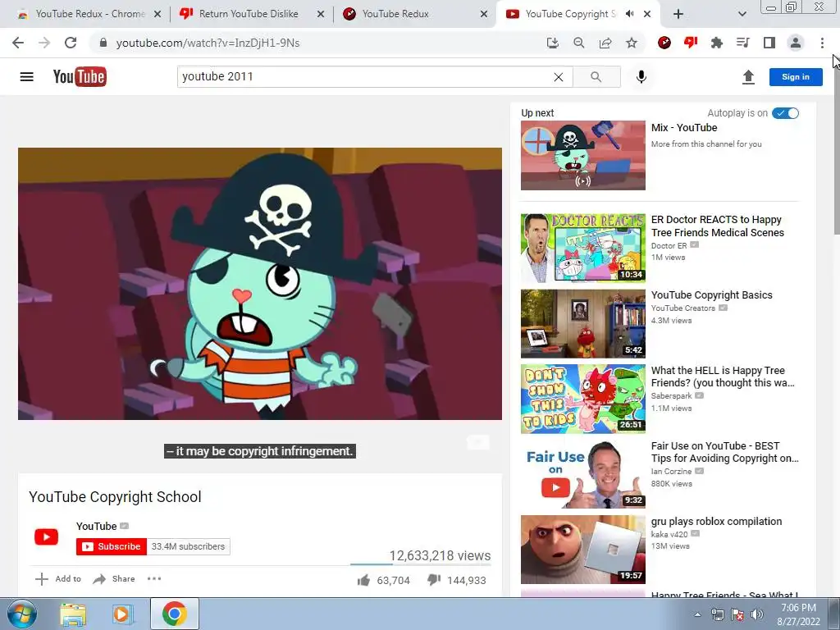Open Chrome's three-dot menu
The height and width of the screenshot is (630, 840).
click(x=822, y=43)
